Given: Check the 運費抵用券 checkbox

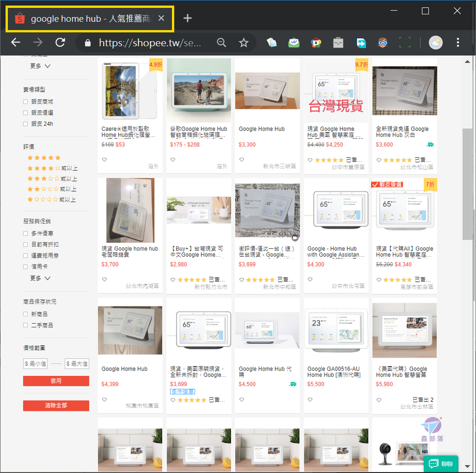Looking at the screenshot, I should tap(26, 255).
